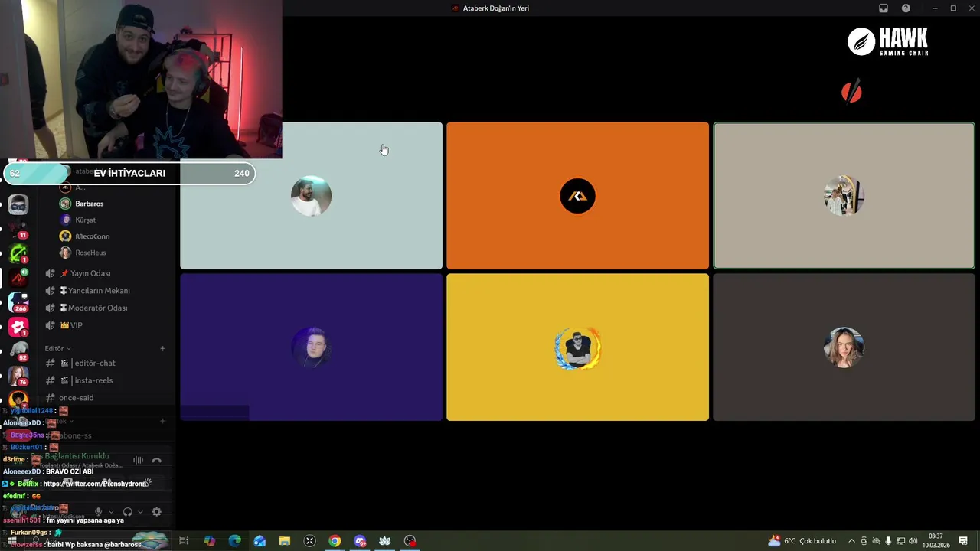The height and width of the screenshot is (551, 980).
Task: Click the Twitter link in BotRix chat message
Action: 94,484
